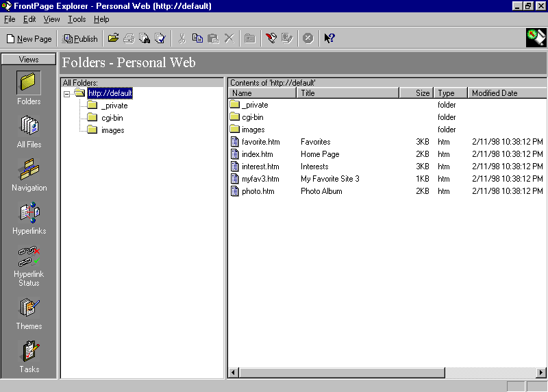Show Image Editor icon in toolbar
This screenshot has width=548, height=392.
pos(287,38)
